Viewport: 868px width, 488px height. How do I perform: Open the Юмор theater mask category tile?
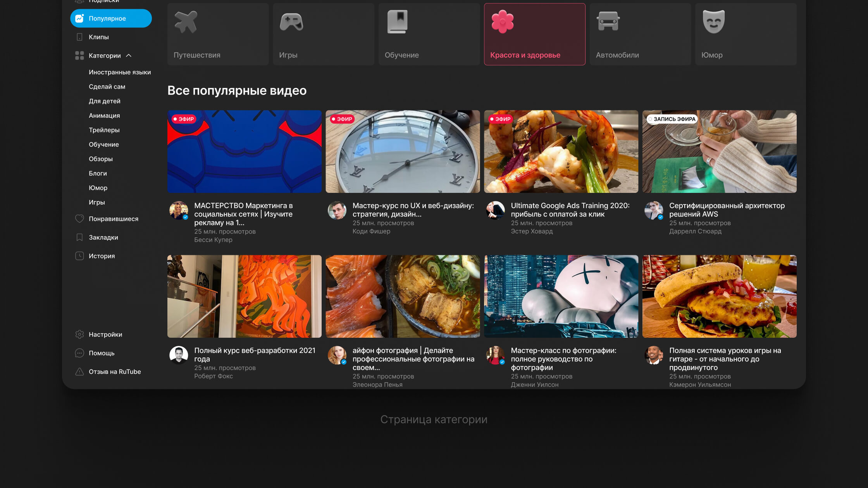point(746,34)
